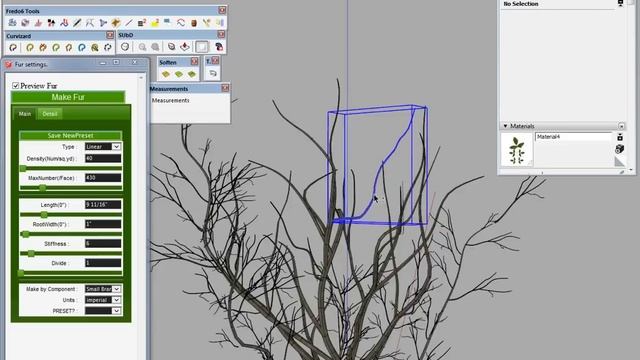Click the 3D box icon beside the material preview

[619, 149]
